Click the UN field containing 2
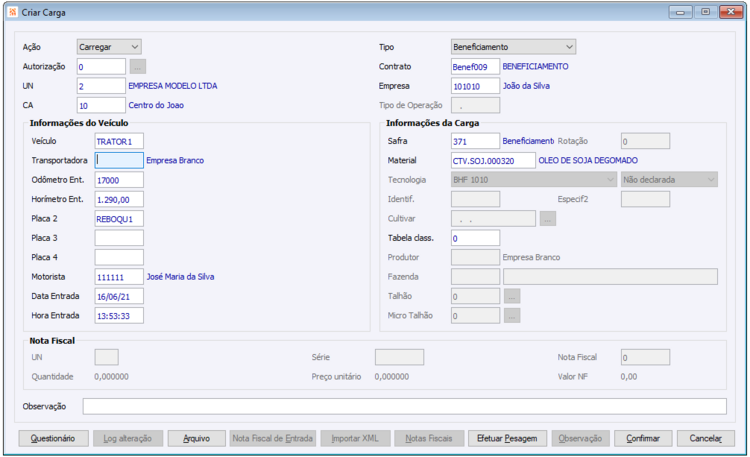Viewport: 750px width, 457px height. 101,86
